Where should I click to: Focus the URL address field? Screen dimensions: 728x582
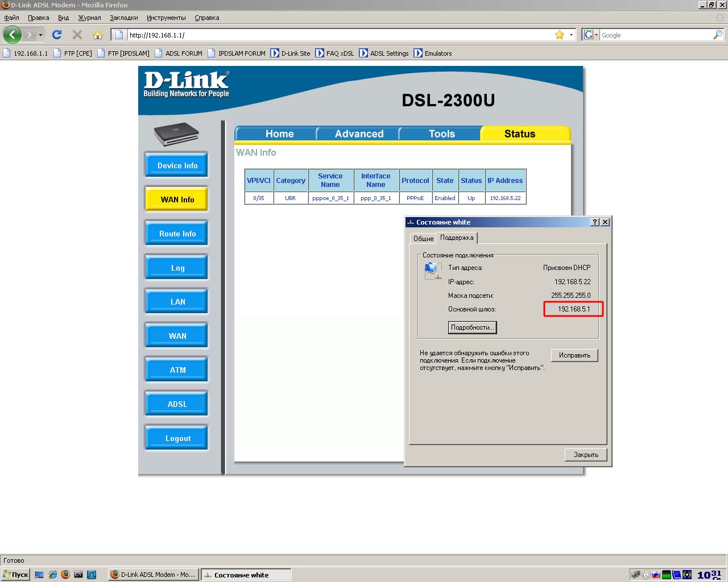point(340,35)
